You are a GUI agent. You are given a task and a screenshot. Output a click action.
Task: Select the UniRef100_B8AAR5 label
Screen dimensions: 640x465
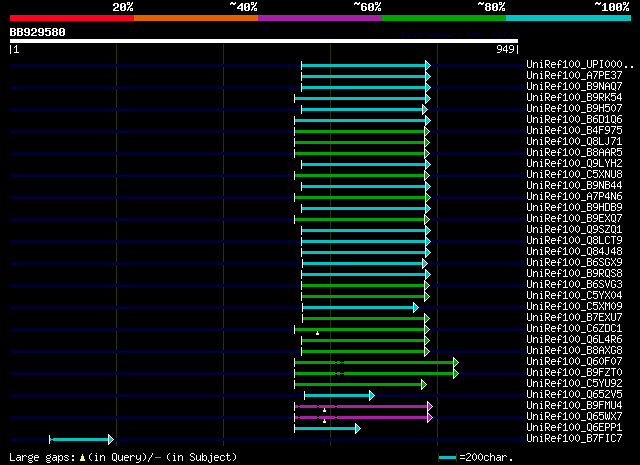click(574, 153)
